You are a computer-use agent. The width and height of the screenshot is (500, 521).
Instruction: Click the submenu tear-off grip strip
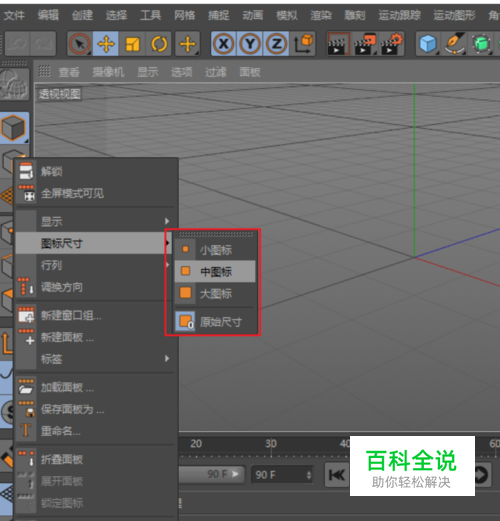point(215,235)
